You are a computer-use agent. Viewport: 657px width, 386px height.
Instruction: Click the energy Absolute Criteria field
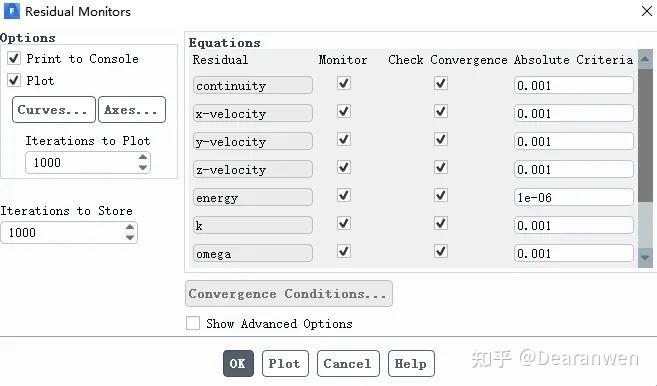573,197
